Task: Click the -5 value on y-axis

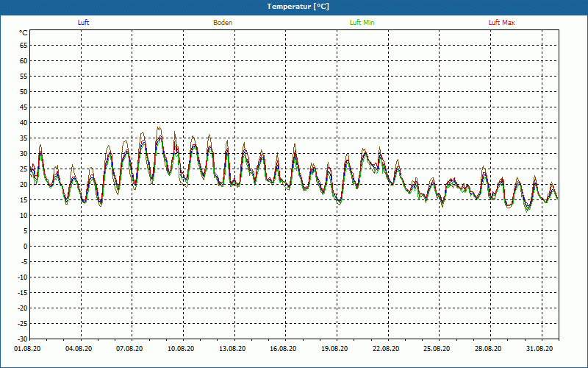Action: click(24, 262)
